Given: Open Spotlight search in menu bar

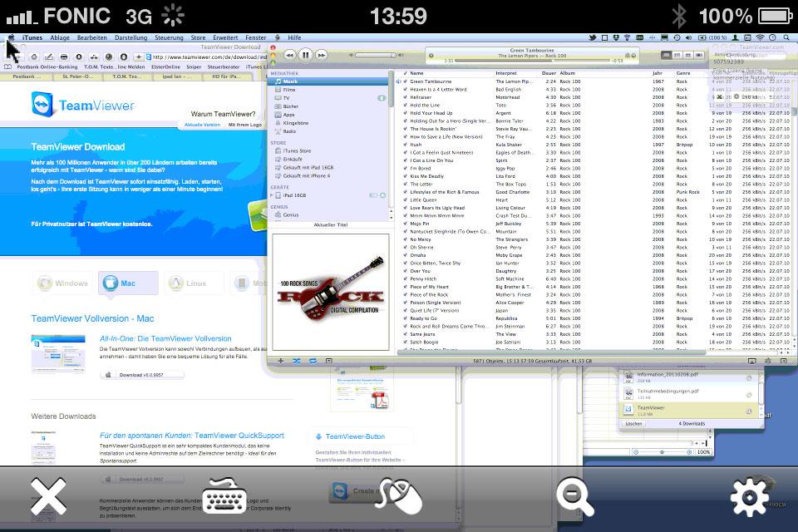Looking at the screenshot, I should 786,37.
